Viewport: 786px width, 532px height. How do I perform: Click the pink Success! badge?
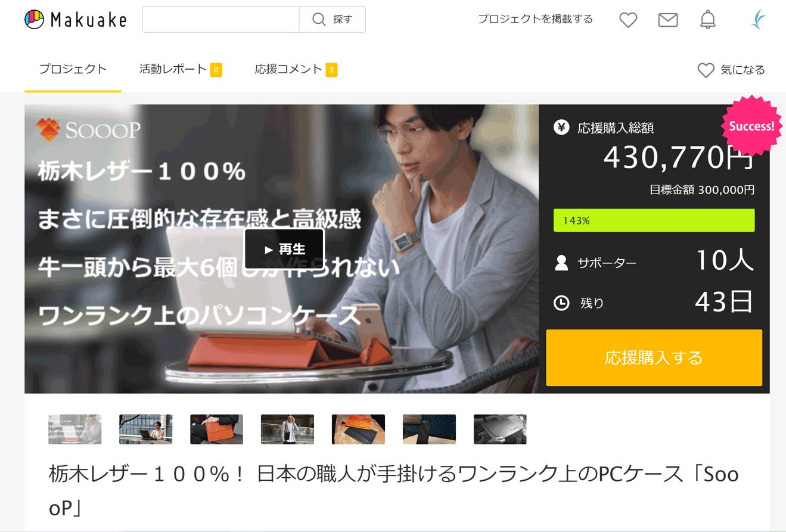pyautogui.click(x=751, y=126)
